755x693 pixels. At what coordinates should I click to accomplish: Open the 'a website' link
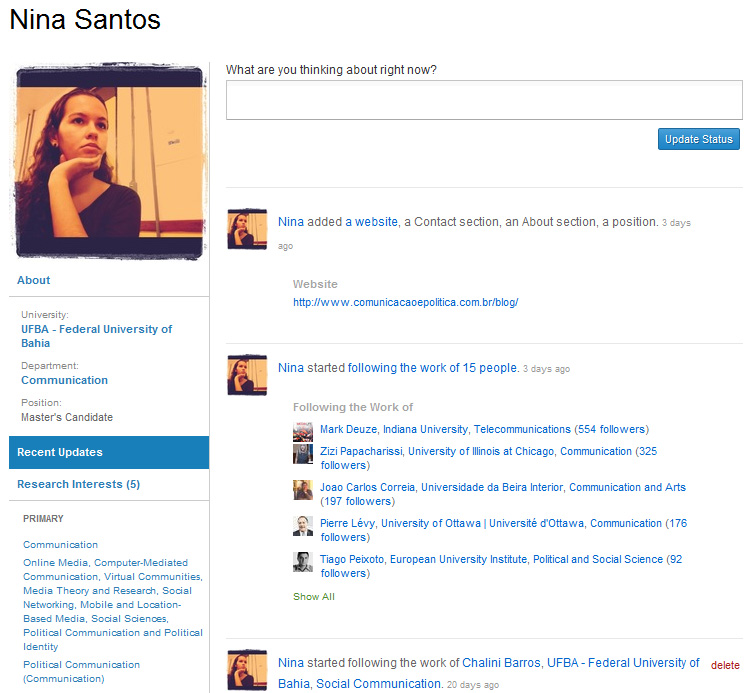[371, 222]
